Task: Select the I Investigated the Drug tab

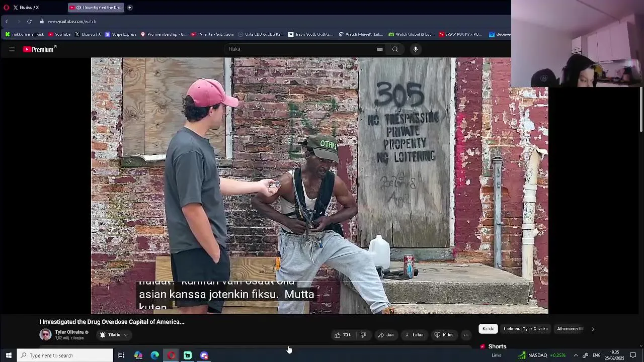Action: click(96, 8)
